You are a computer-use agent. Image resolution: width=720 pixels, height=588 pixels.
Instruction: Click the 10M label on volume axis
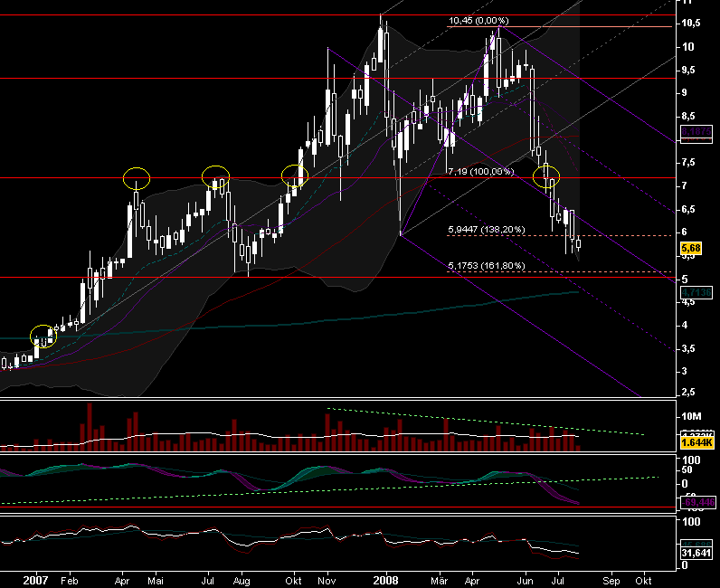691,416
